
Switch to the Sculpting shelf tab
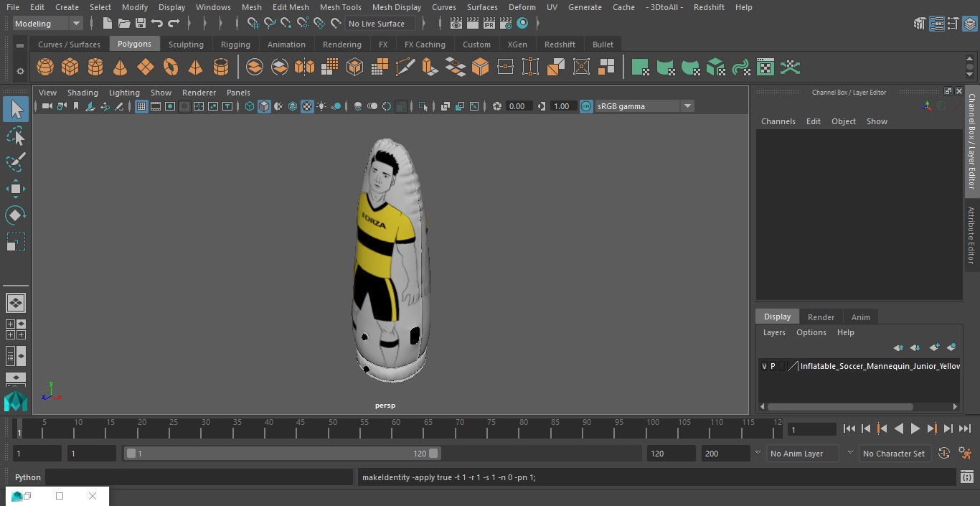tap(186, 44)
